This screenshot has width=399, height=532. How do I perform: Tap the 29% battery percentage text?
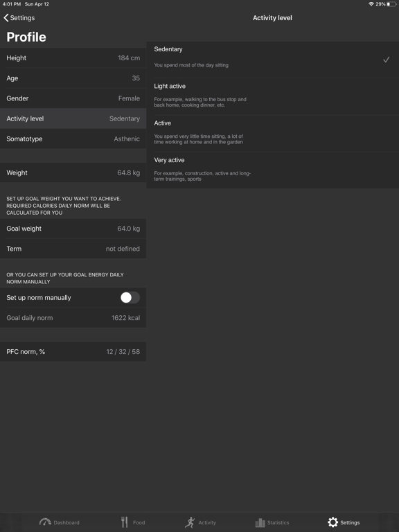pos(380,4)
